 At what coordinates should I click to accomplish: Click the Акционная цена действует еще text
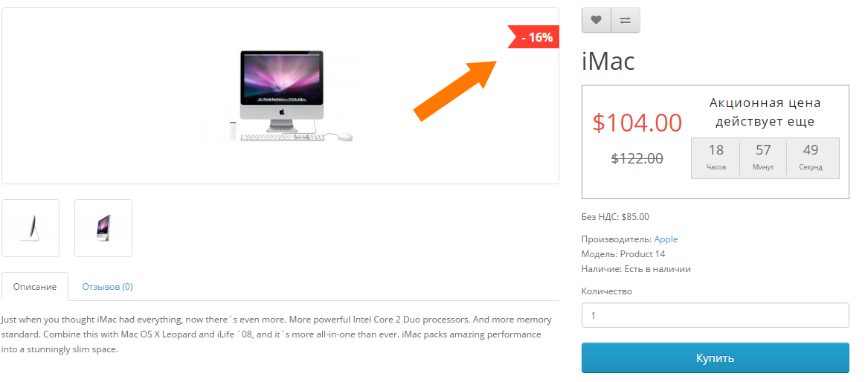(765, 111)
